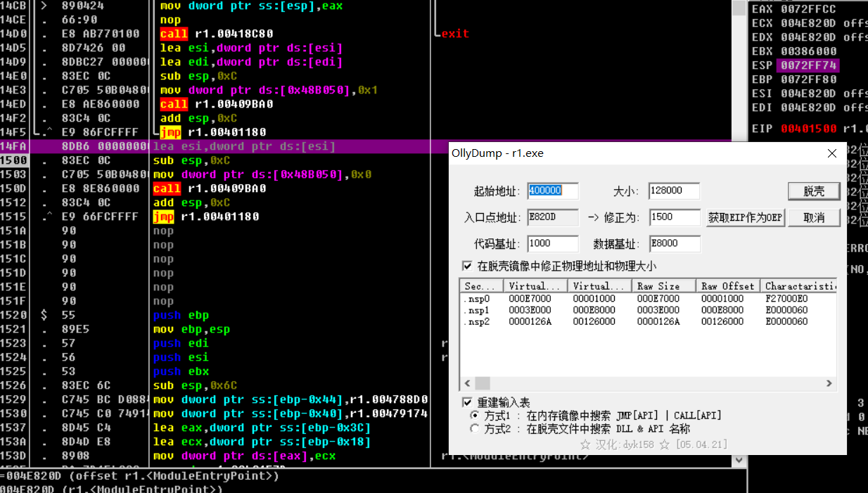The image size is (868, 493).
Task: Toggle the 修正物理地址和物理大小 checkbox
Action: (468, 266)
